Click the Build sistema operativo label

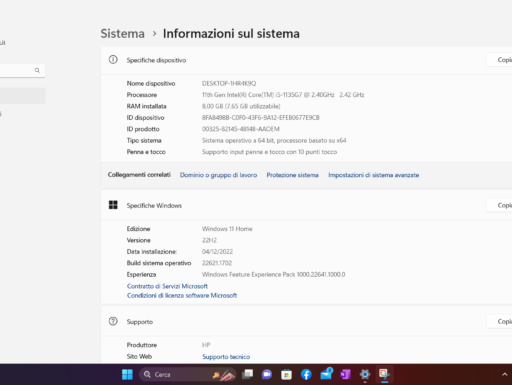(x=159, y=263)
